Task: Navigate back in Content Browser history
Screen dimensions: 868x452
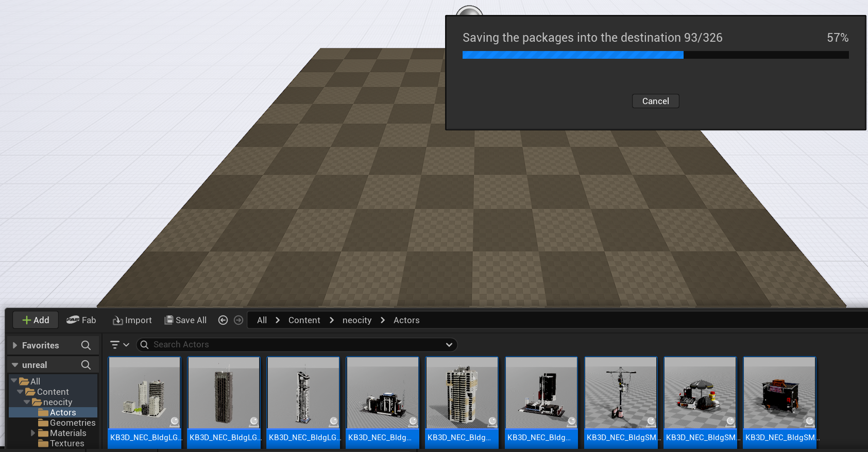Action: [223, 320]
